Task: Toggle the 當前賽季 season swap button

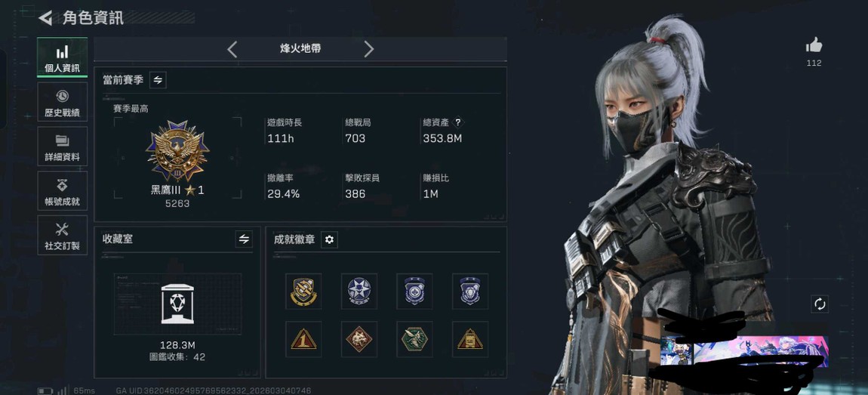Action: tap(158, 80)
